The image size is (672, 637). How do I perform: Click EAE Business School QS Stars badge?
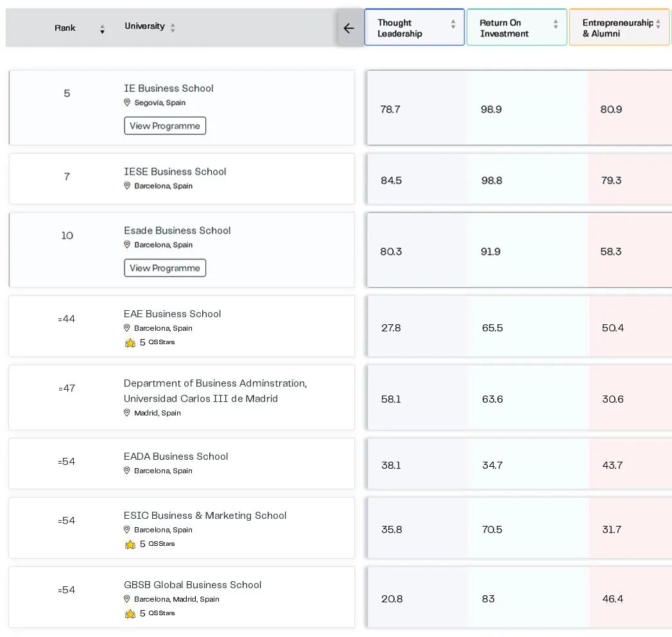pyautogui.click(x=150, y=342)
